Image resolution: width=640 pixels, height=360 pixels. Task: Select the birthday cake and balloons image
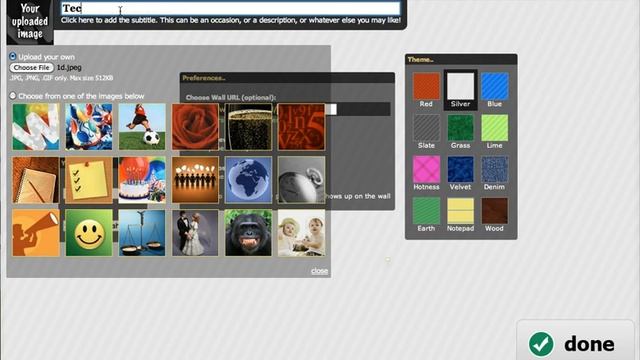tap(142, 180)
